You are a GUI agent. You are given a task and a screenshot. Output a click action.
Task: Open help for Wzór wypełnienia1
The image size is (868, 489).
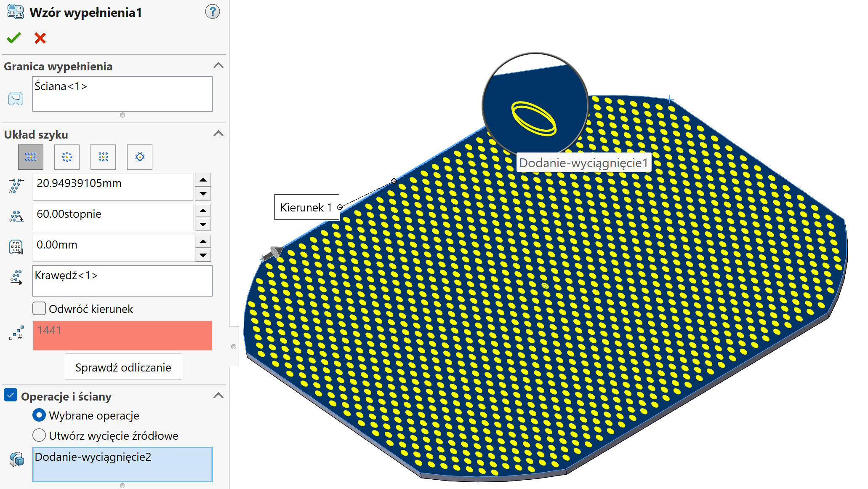[212, 12]
